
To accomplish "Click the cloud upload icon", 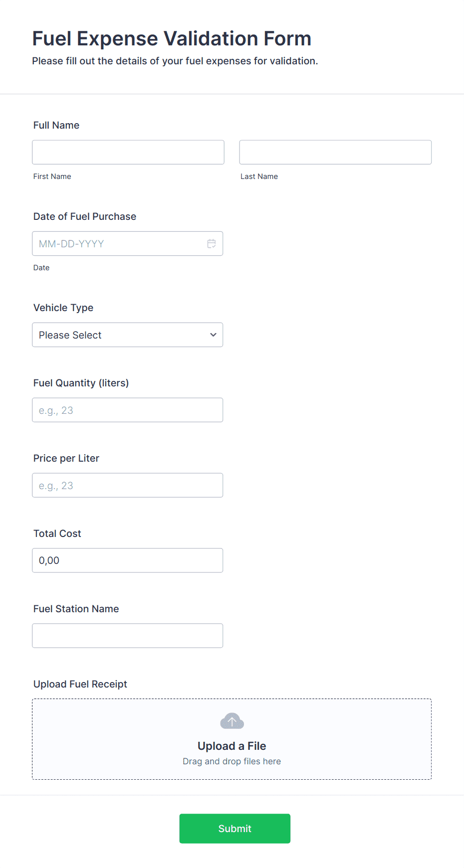I will point(232,721).
